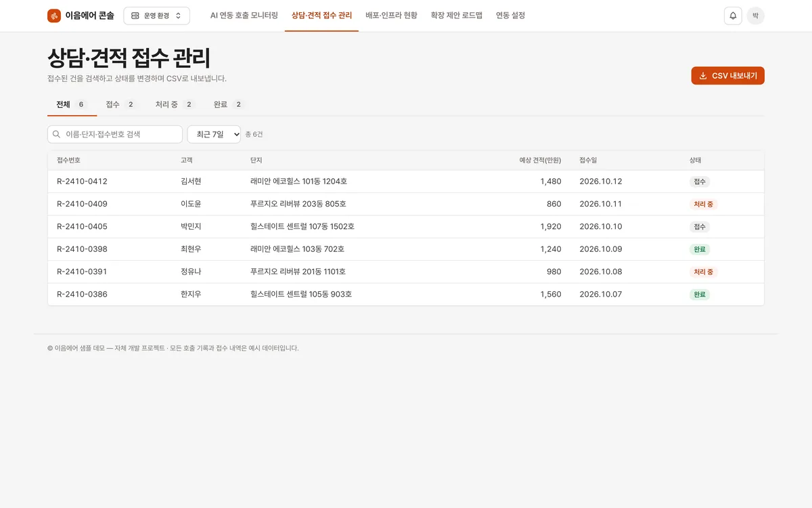
Task: Click the 이음에어 콘솔 logo icon
Action: pos(54,16)
